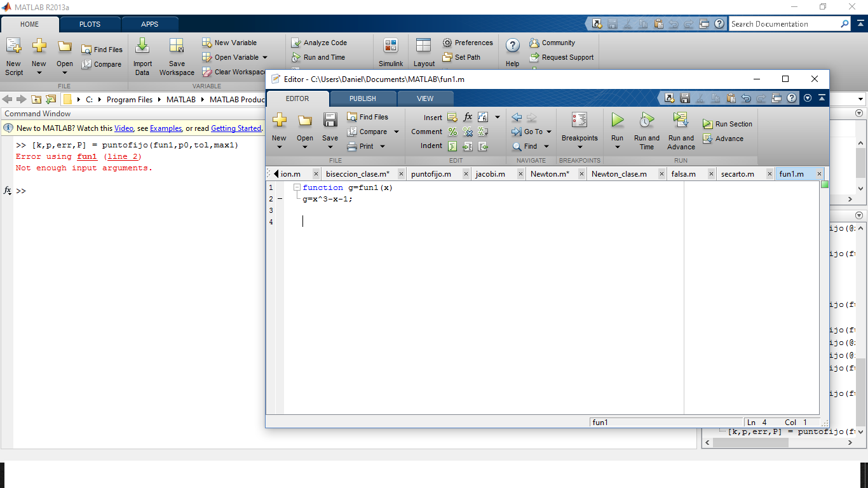The height and width of the screenshot is (488, 868).
Task: Open the Getting Started link
Action: point(236,128)
